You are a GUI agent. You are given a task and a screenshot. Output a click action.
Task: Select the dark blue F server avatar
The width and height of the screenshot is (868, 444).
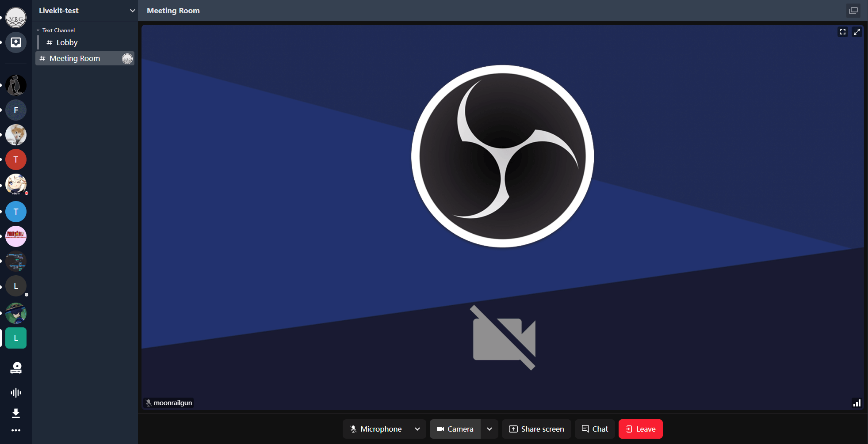pos(16,110)
